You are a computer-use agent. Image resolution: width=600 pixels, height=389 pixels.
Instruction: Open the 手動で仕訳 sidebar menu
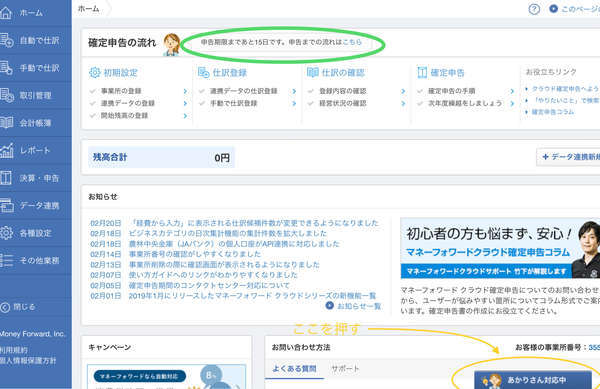35,68
